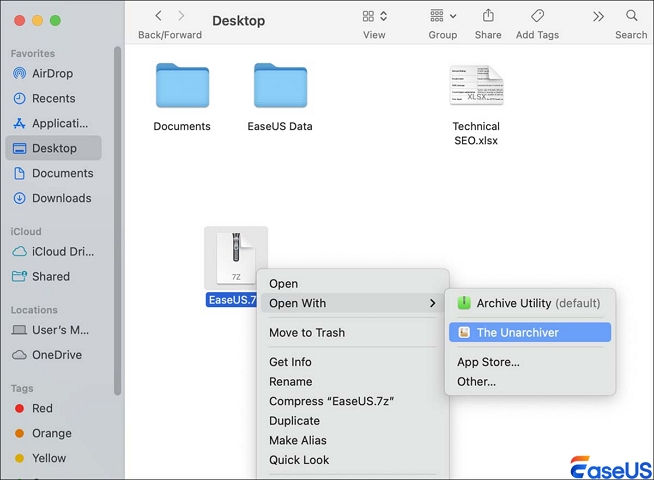Click the back arrow in toolbar
Image resolution: width=654 pixels, height=480 pixels.
coord(158,16)
